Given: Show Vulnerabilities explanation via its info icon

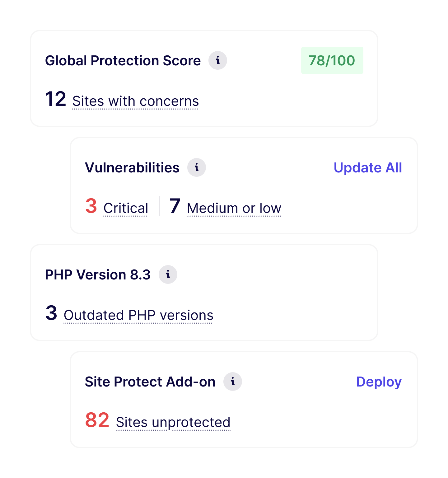Looking at the screenshot, I should point(196,167).
